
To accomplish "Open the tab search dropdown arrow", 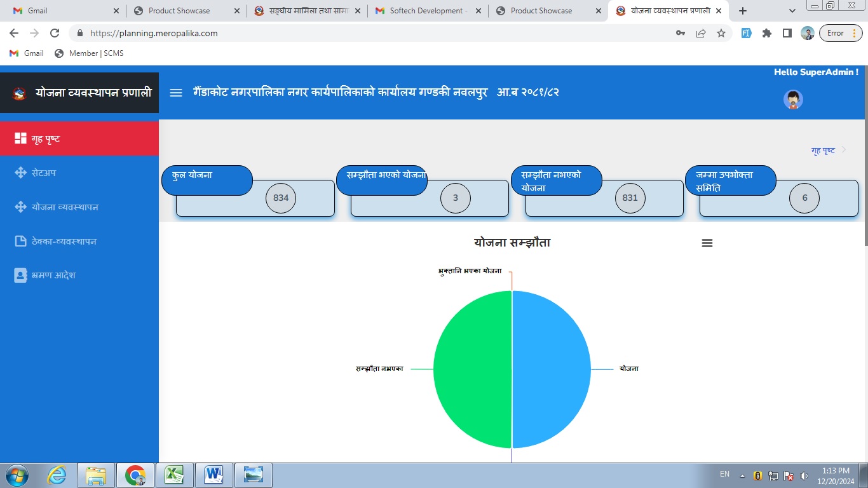I will click(x=792, y=11).
